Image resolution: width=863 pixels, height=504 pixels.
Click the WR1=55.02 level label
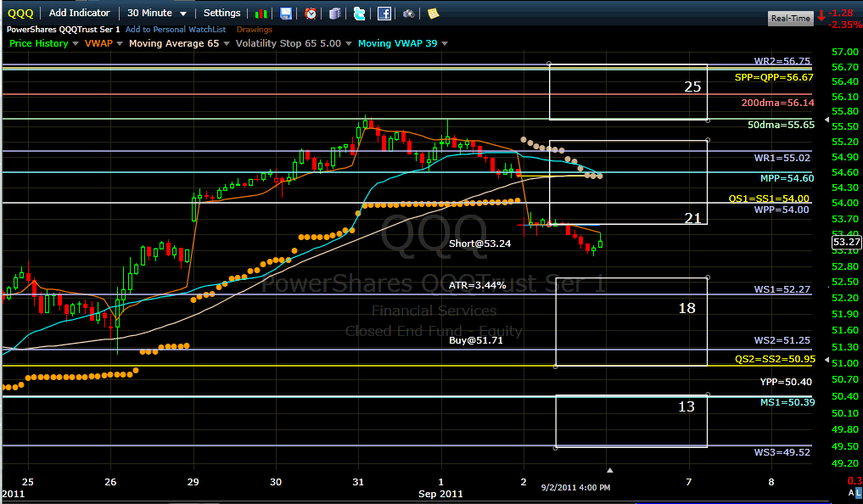[782, 158]
